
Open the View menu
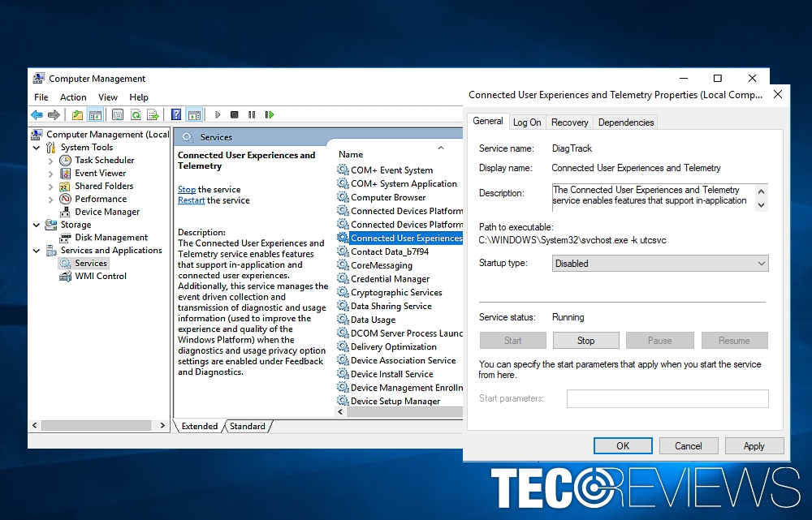[108, 97]
